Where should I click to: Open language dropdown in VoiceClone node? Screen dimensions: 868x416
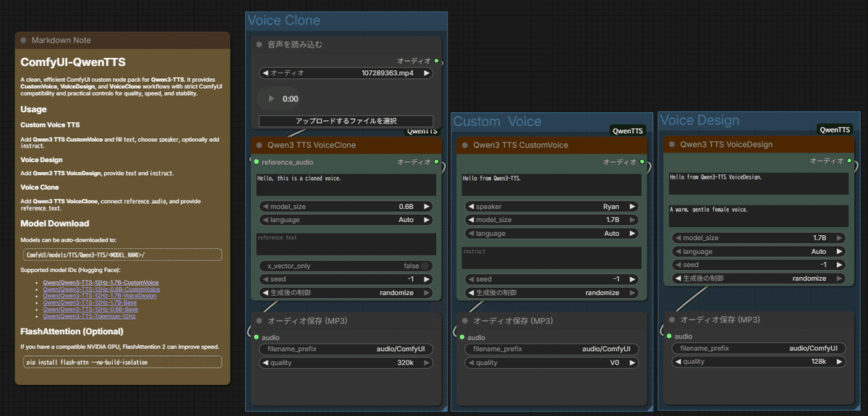(x=346, y=220)
